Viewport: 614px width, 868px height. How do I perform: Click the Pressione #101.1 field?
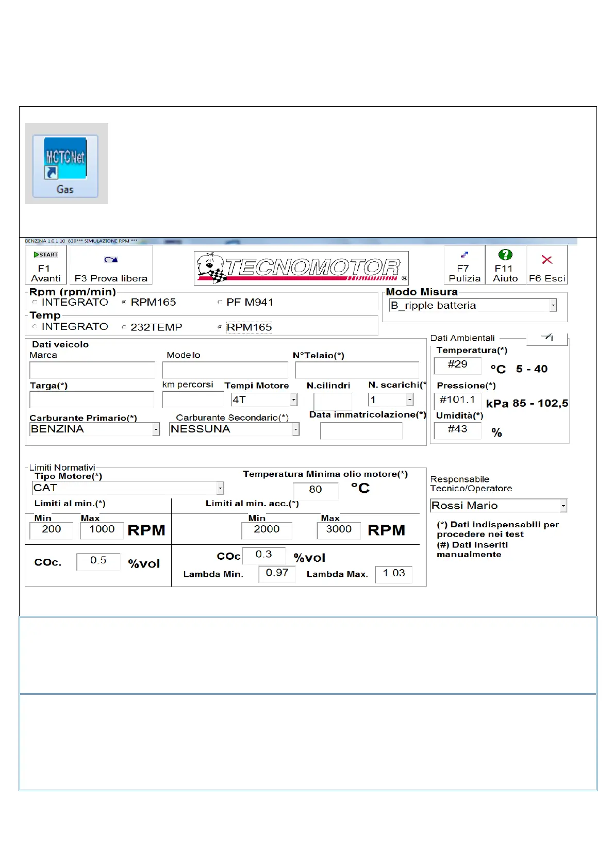(458, 400)
